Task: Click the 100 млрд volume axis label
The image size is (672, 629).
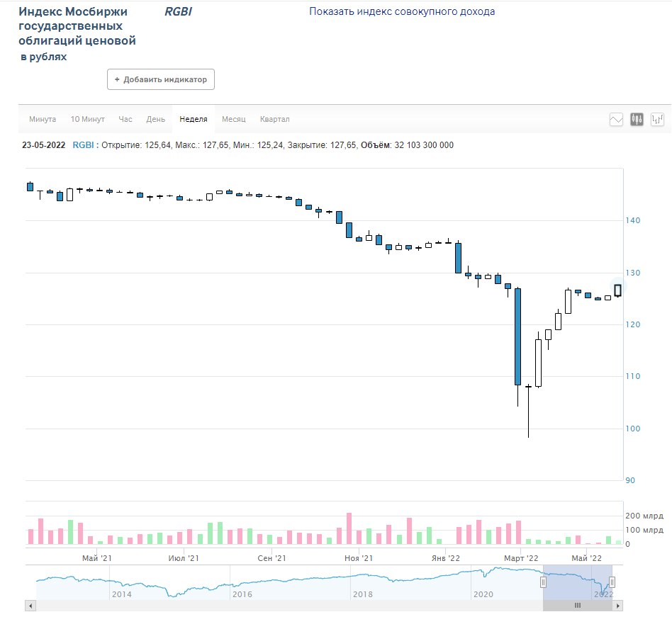Action: pos(644,530)
